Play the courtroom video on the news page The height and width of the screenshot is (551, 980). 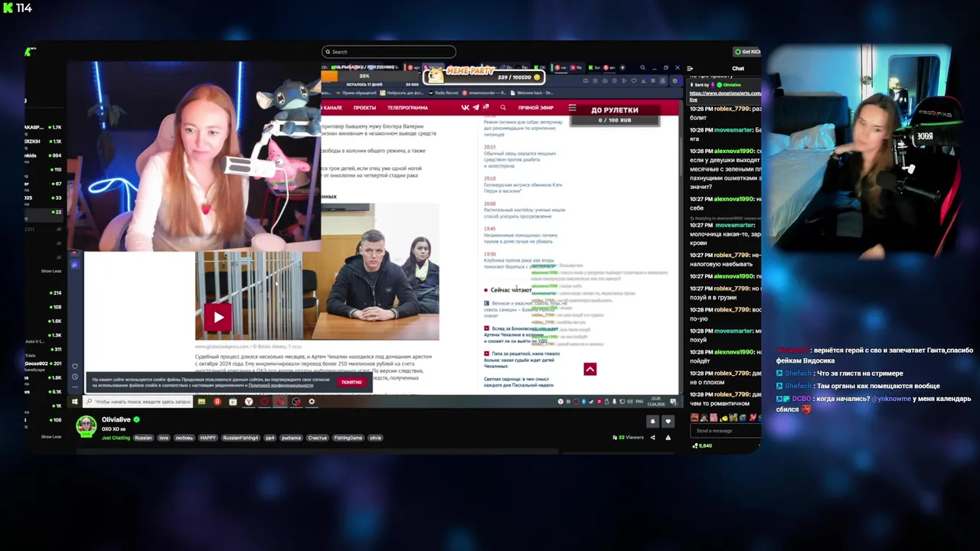pyautogui.click(x=218, y=317)
